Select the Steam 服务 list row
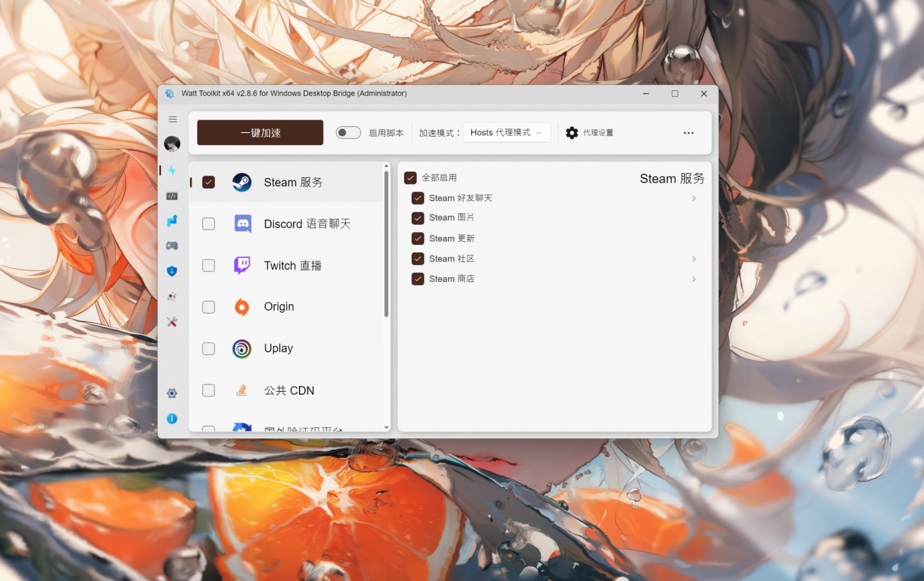Viewport: 924px width, 581px height. pyautogui.click(x=286, y=182)
